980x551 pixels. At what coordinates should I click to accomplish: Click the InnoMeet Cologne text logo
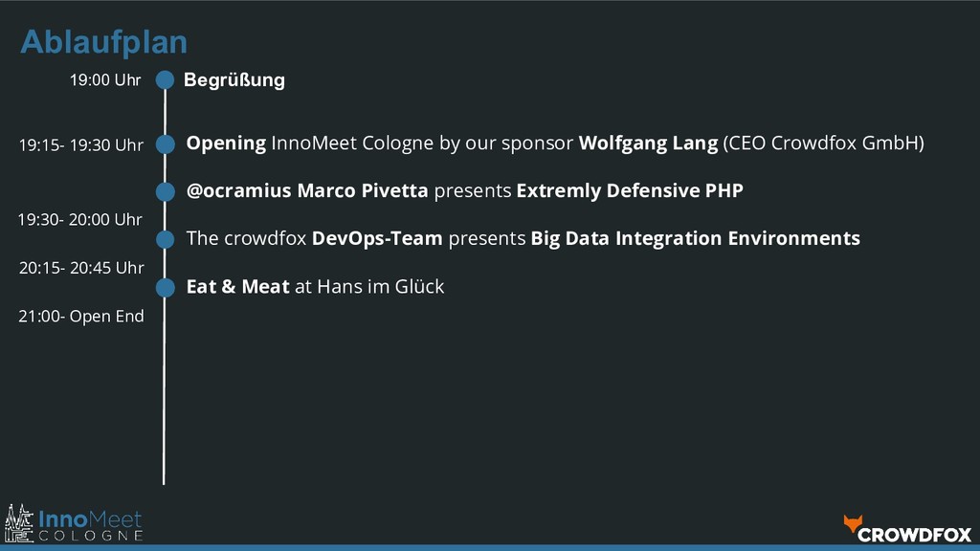coord(90,525)
